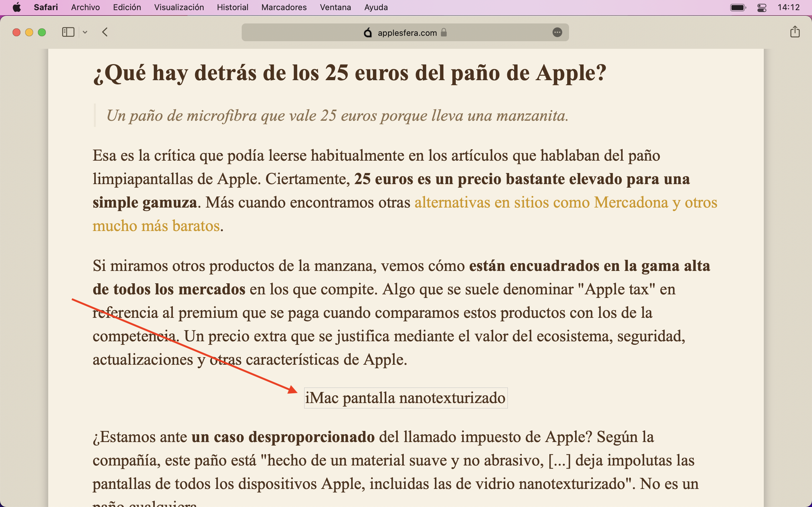The width and height of the screenshot is (812, 507).
Task: Open the Visualización menu
Action: pyautogui.click(x=179, y=7)
